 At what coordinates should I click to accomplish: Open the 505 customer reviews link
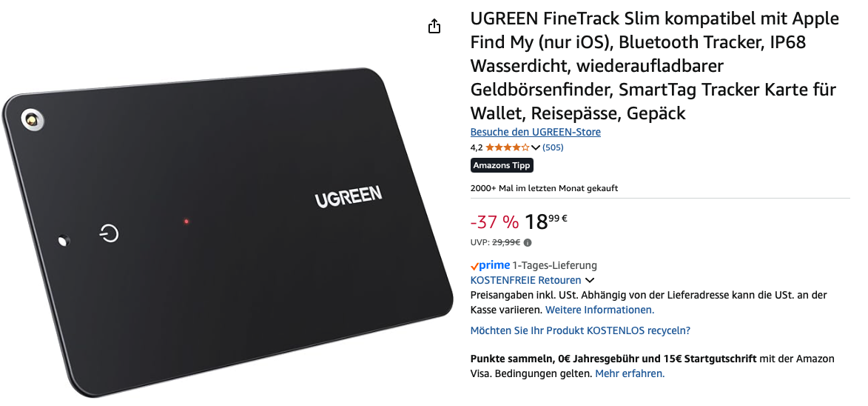tap(553, 147)
